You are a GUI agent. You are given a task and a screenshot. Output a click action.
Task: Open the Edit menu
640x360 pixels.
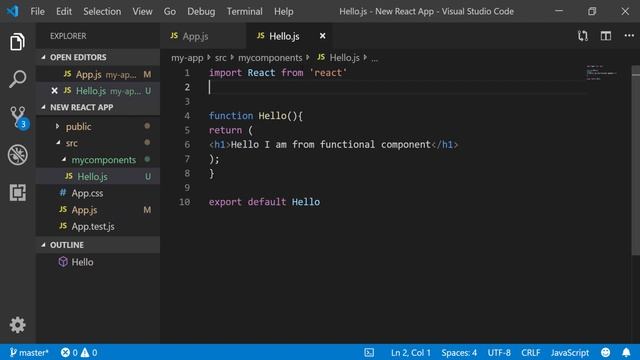64,11
